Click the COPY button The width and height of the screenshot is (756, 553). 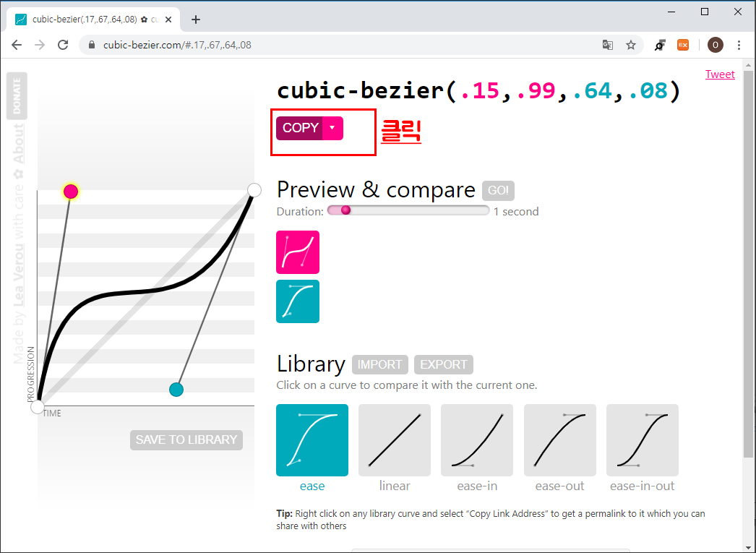coord(300,128)
